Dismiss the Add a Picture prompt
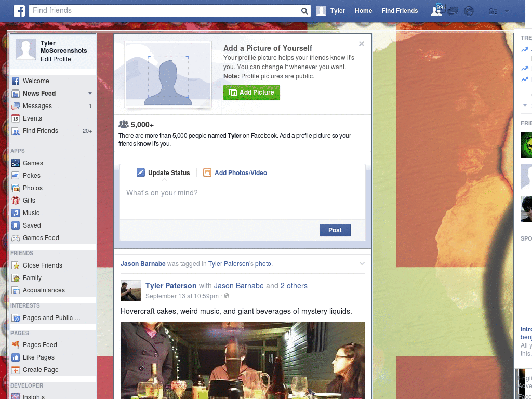The image size is (532, 399). (362, 44)
